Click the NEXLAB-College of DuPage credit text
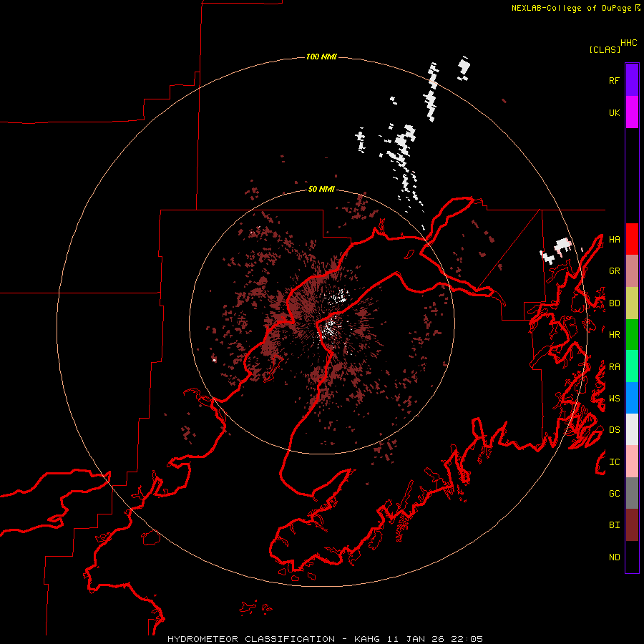Viewport: 644px width, 644px height. pyautogui.click(x=571, y=8)
